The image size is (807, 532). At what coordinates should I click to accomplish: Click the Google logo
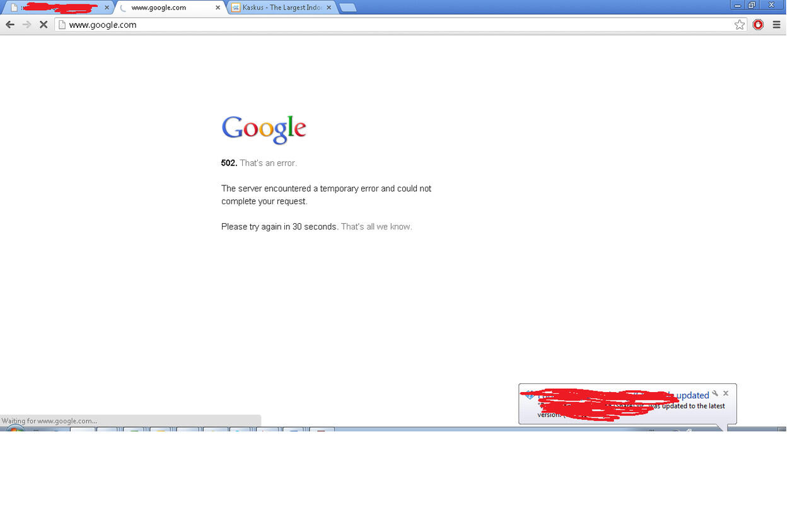(x=264, y=129)
